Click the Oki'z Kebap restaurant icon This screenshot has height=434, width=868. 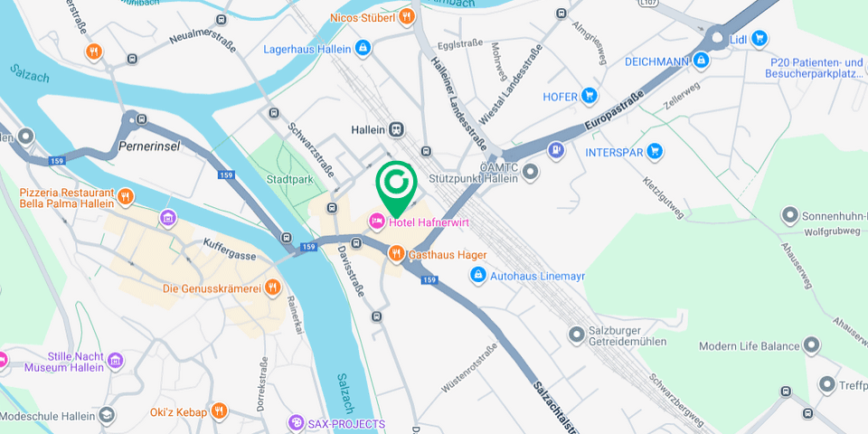(x=219, y=410)
